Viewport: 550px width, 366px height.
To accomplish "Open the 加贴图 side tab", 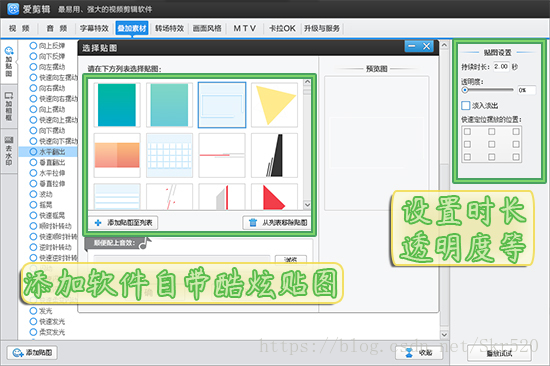I will [x=9, y=61].
